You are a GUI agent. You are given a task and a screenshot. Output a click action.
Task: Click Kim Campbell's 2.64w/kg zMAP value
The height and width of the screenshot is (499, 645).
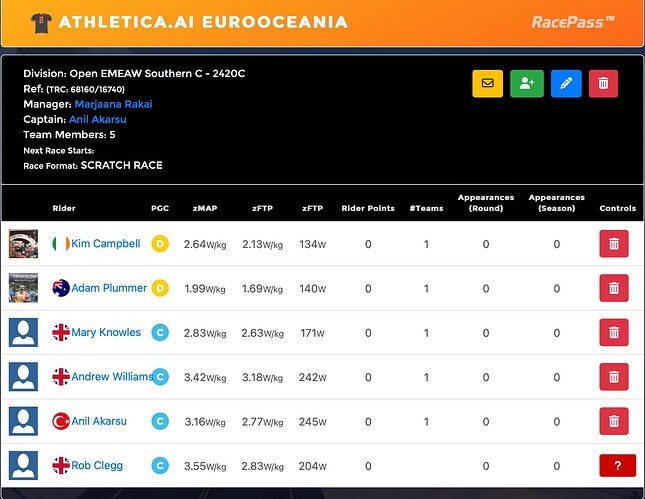pyautogui.click(x=205, y=244)
